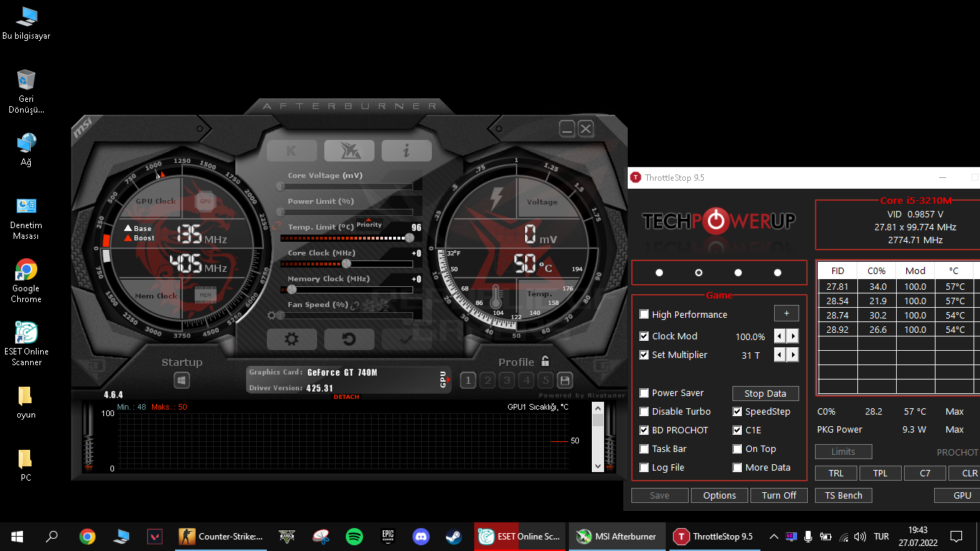The height and width of the screenshot is (551, 980).
Task: Click the MSI dragon logo button in Afterburner
Action: coord(349,151)
